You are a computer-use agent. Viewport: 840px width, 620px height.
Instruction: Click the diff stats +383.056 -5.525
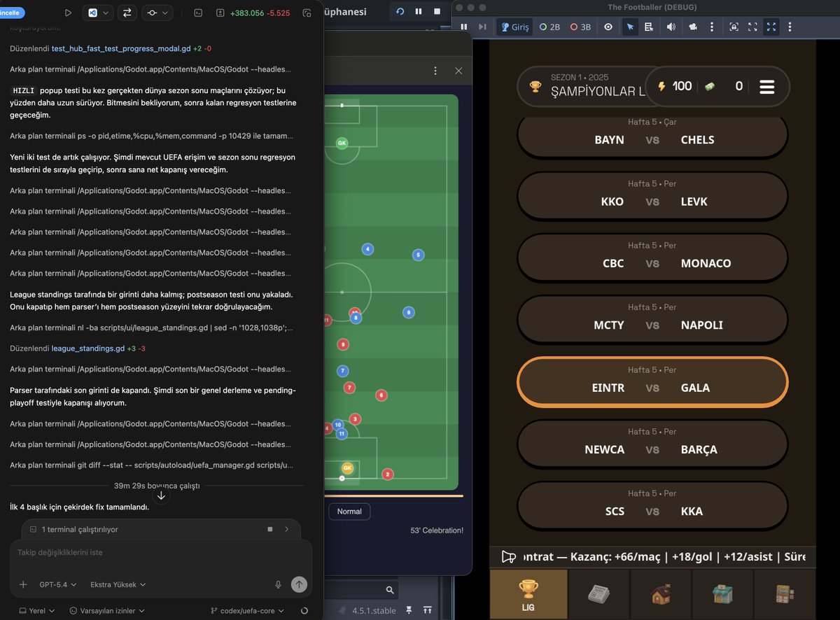click(253, 13)
